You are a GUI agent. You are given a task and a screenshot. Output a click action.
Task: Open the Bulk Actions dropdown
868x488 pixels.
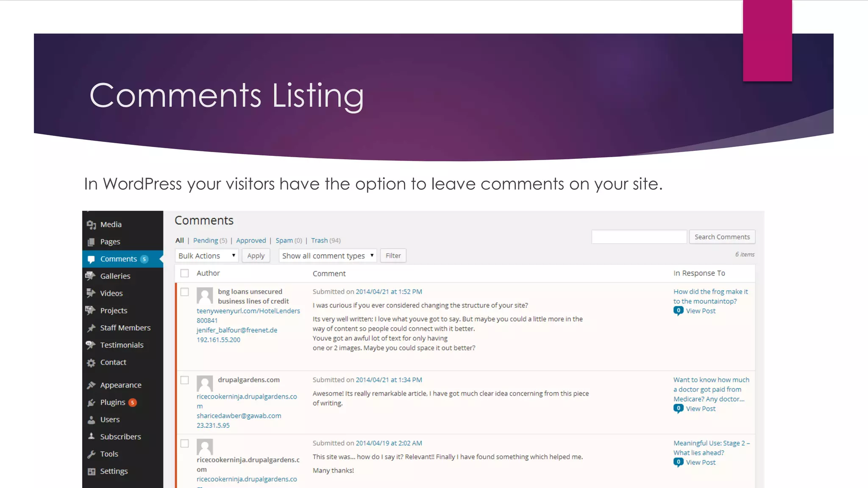pos(207,256)
